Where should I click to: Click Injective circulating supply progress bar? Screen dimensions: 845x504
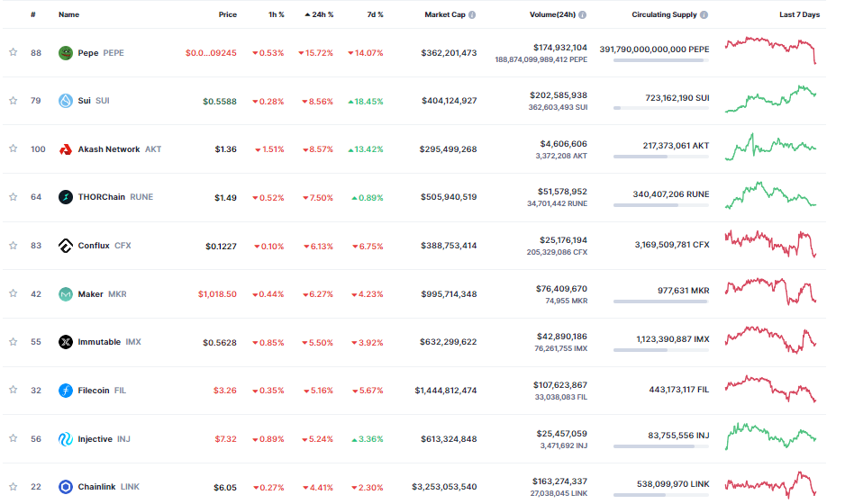pyautogui.click(x=660, y=446)
